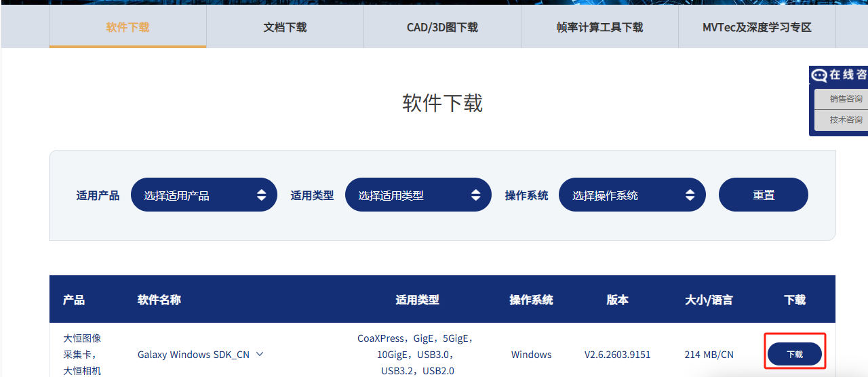The width and height of the screenshot is (868, 377).
Task: Click the 版本 column header
Action: (x=618, y=300)
